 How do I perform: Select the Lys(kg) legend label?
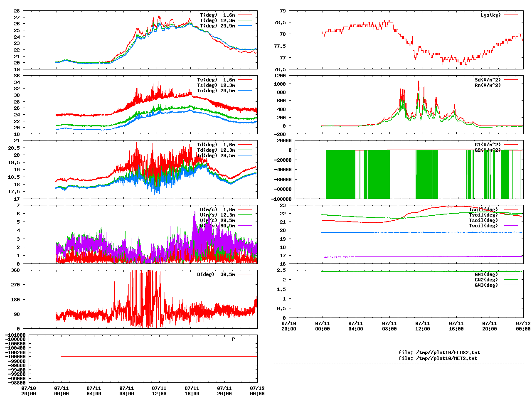(x=490, y=15)
